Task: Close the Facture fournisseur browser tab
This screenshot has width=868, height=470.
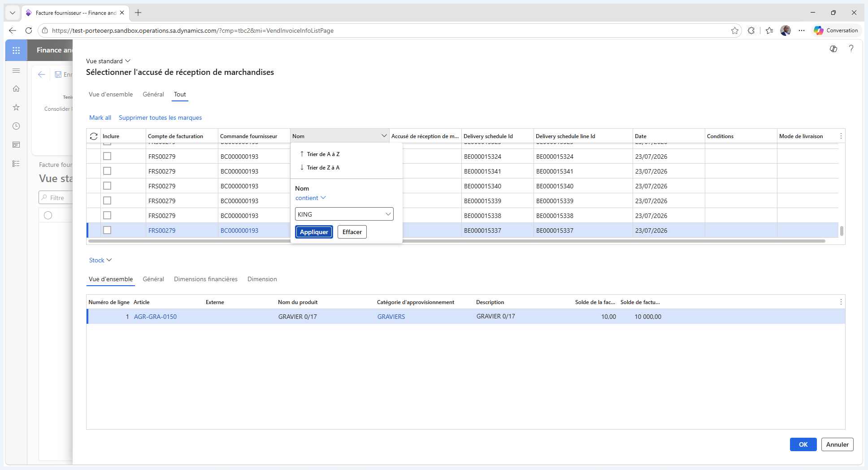Action: coord(122,13)
